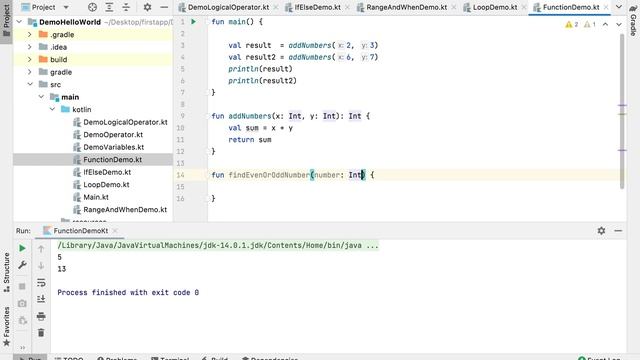Expand more console toolbar actions chevron
This screenshot has height=360, width=640.
(x=22, y=347)
